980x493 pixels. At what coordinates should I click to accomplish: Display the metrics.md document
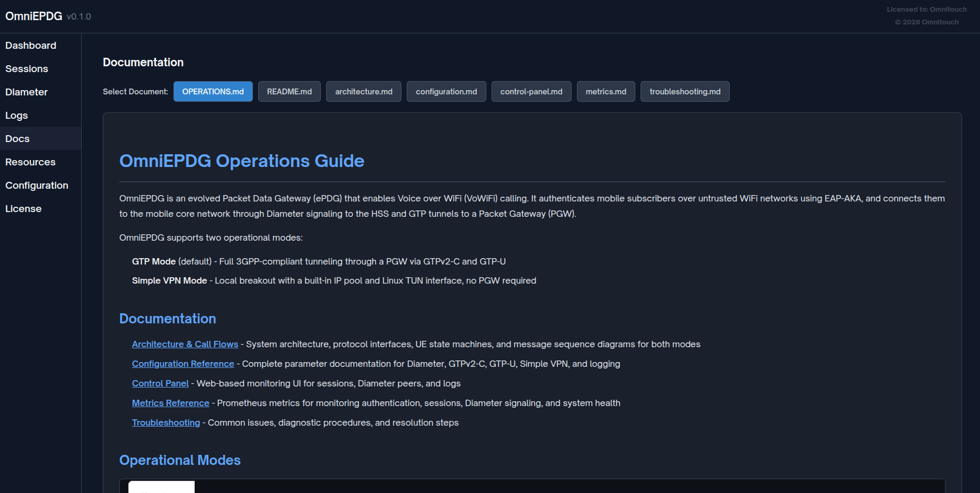606,92
